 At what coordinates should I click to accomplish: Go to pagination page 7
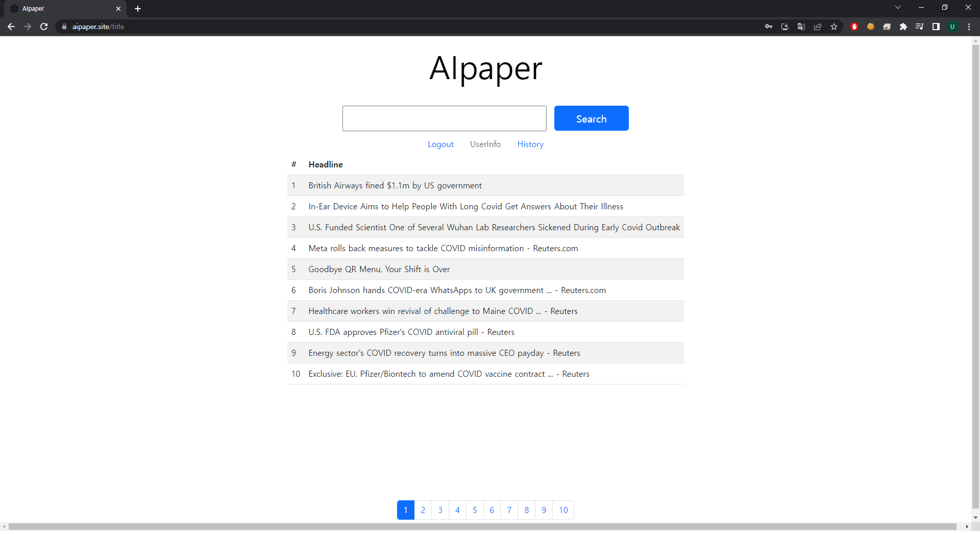(x=509, y=510)
